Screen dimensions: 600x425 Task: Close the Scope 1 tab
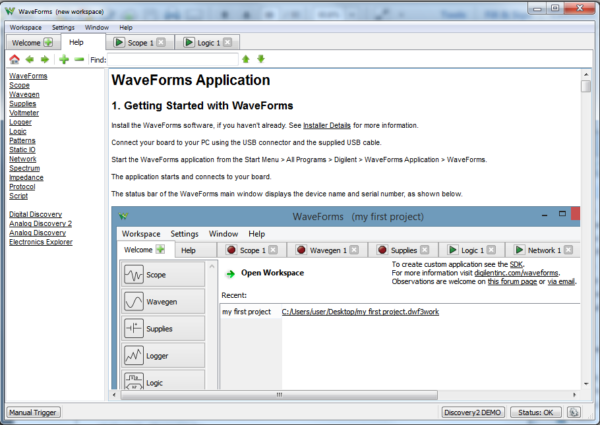(161, 42)
